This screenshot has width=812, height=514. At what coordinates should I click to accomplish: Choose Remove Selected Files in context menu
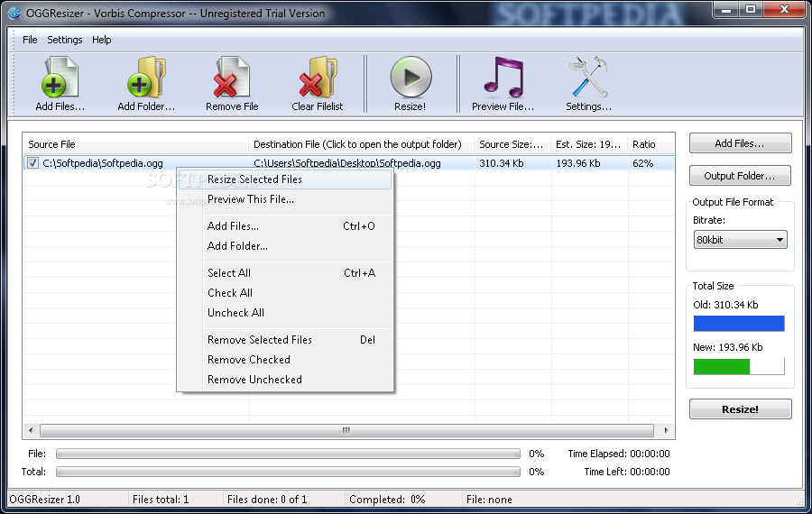pyautogui.click(x=285, y=340)
